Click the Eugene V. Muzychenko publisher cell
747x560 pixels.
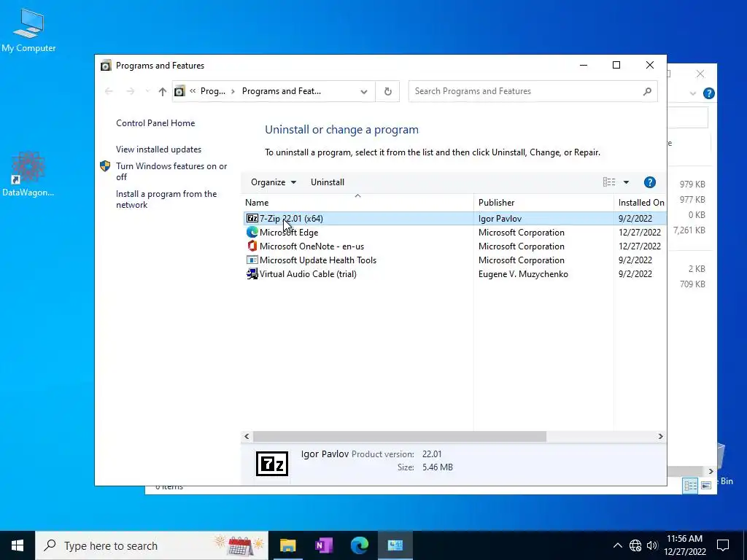click(523, 274)
